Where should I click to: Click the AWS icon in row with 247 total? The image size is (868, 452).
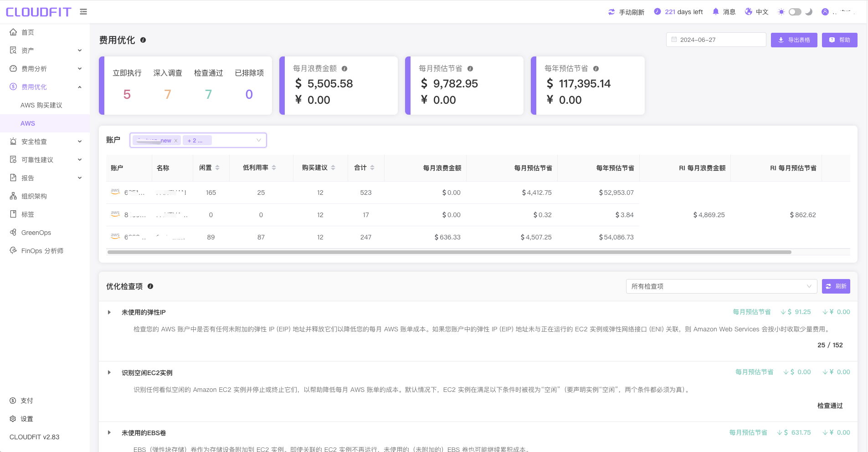click(115, 237)
